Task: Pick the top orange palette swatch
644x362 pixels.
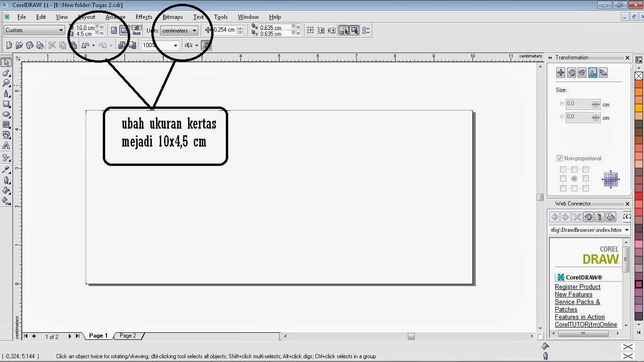Action: [x=639, y=84]
